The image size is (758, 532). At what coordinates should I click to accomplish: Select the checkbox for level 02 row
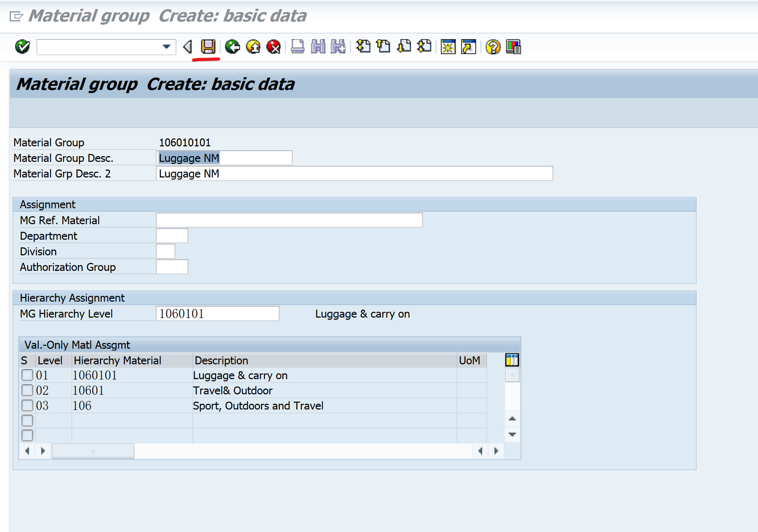27,390
